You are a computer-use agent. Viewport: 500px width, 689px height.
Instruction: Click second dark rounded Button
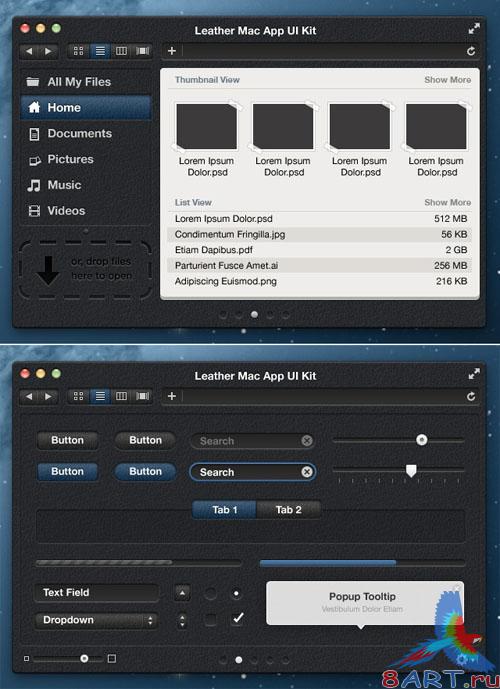pyautogui.click(x=145, y=440)
